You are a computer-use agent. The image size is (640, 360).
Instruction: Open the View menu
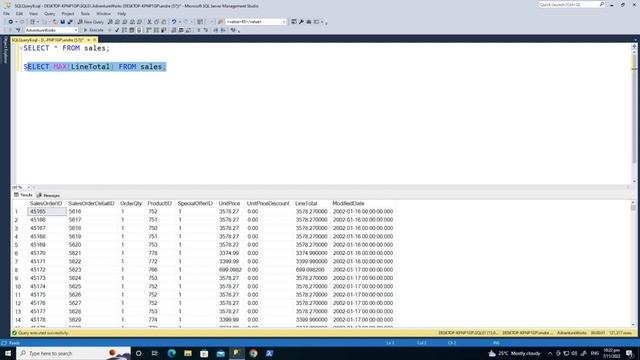coord(33,13)
